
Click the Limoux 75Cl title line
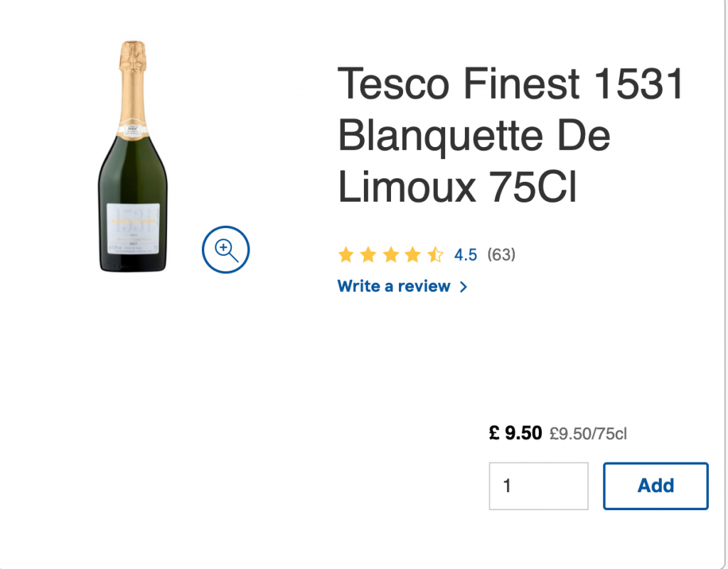457,187
